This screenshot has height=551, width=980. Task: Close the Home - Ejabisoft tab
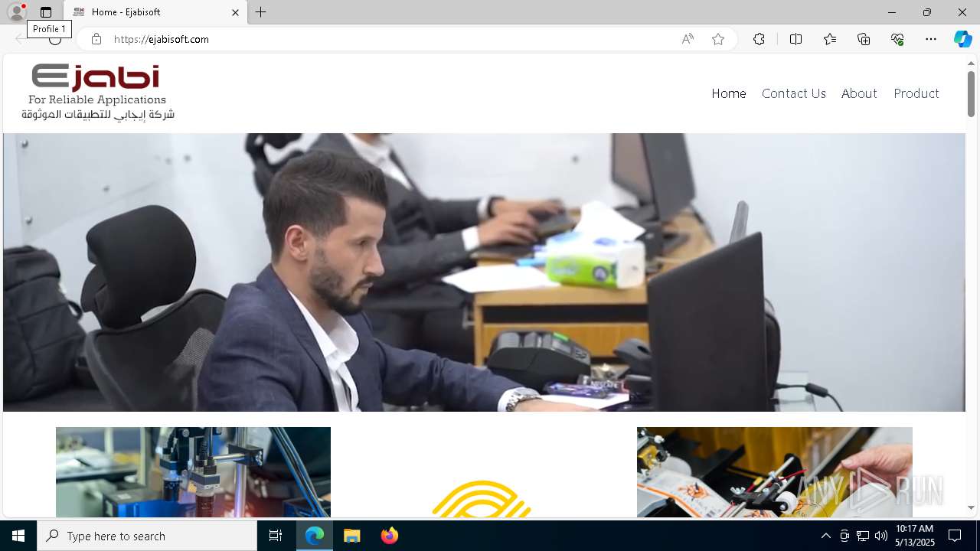point(235,12)
